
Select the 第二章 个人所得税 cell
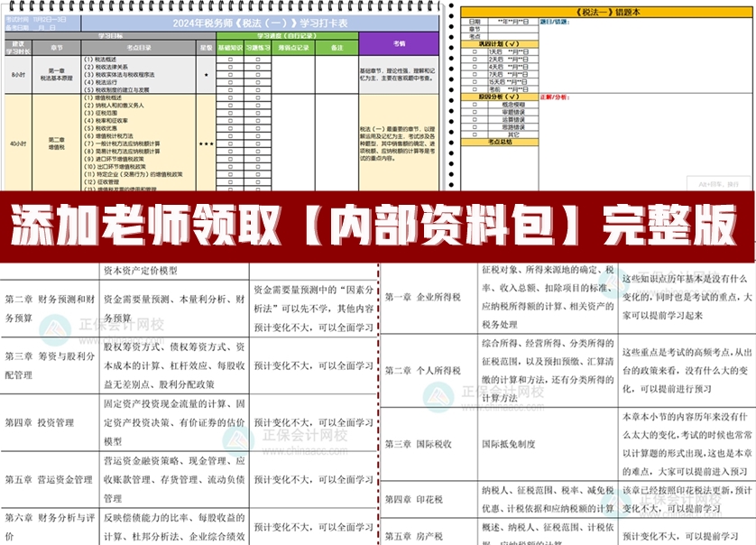429,371
